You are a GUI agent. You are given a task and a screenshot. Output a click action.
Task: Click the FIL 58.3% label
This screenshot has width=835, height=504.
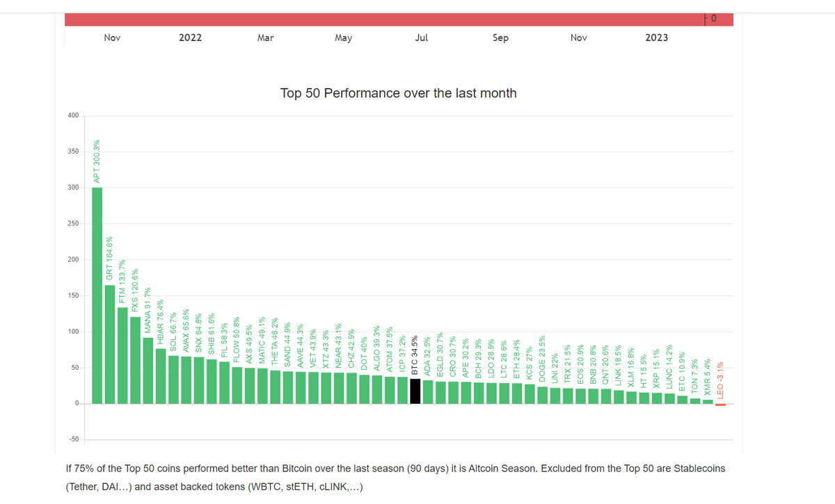[224, 340]
